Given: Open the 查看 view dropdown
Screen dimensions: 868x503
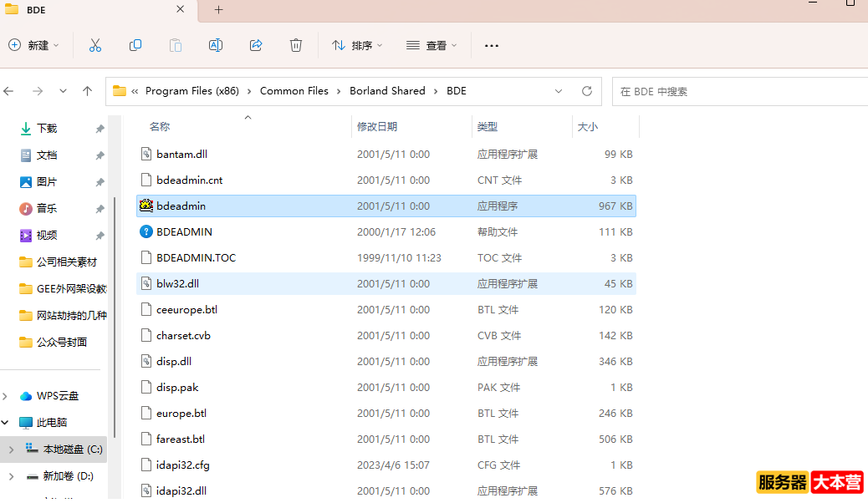Looking at the screenshot, I should pos(431,45).
